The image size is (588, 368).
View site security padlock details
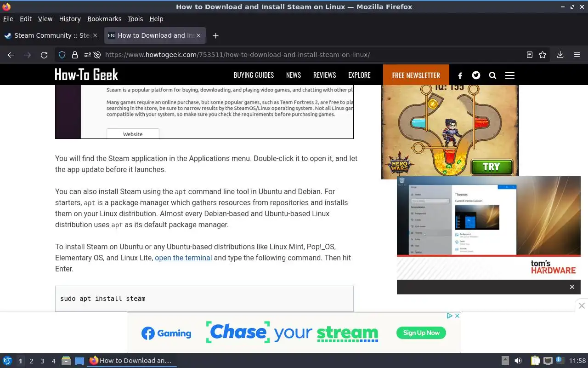pos(74,55)
